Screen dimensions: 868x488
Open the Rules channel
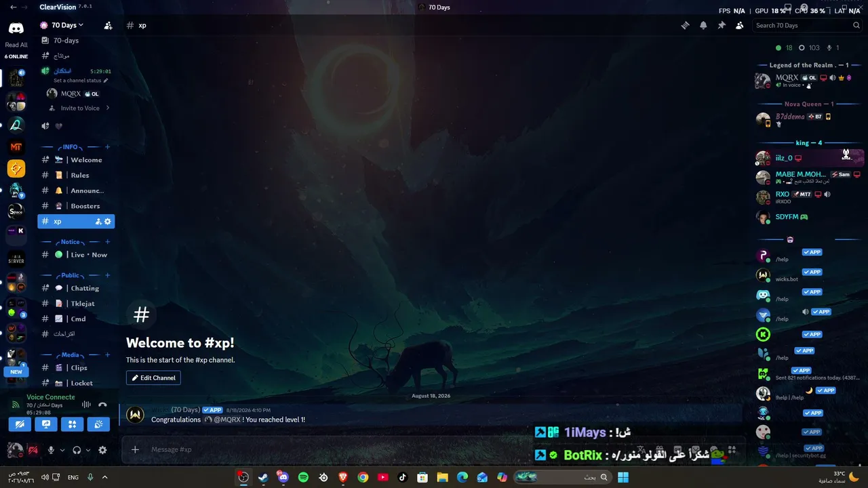click(x=76, y=176)
